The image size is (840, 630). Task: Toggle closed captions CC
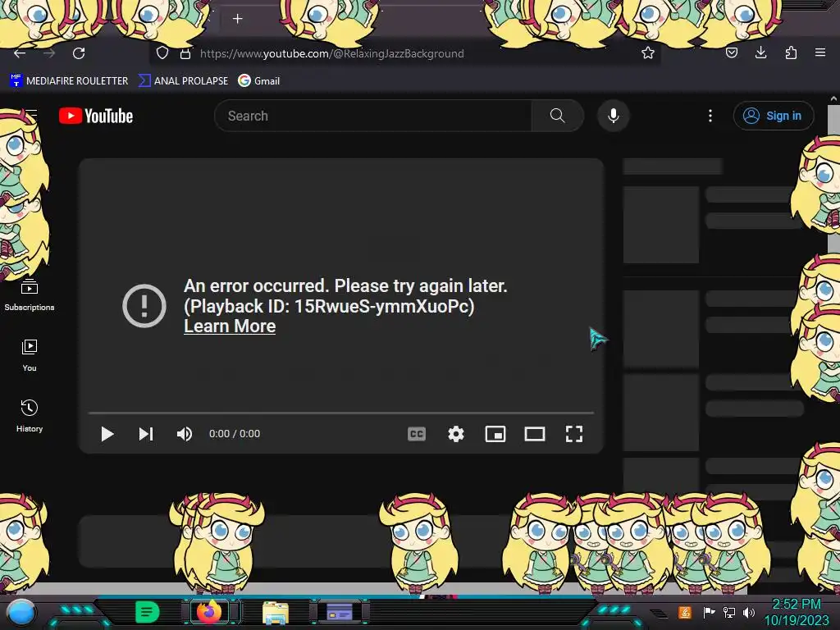pyautogui.click(x=416, y=434)
